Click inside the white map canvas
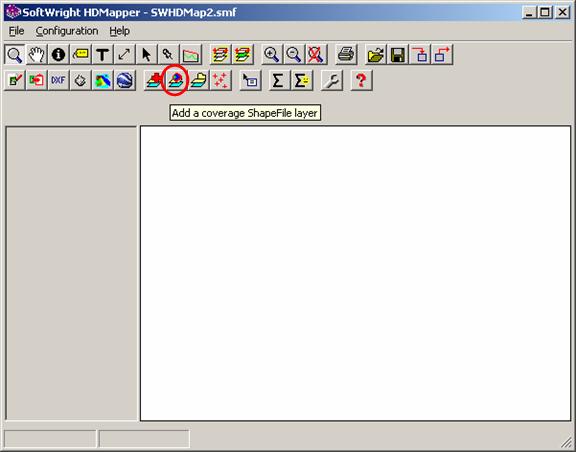Screen dimensions: 576x452 point(356,273)
